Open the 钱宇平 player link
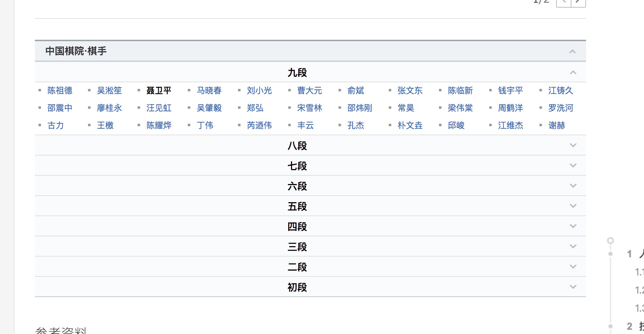 pyautogui.click(x=511, y=91)
